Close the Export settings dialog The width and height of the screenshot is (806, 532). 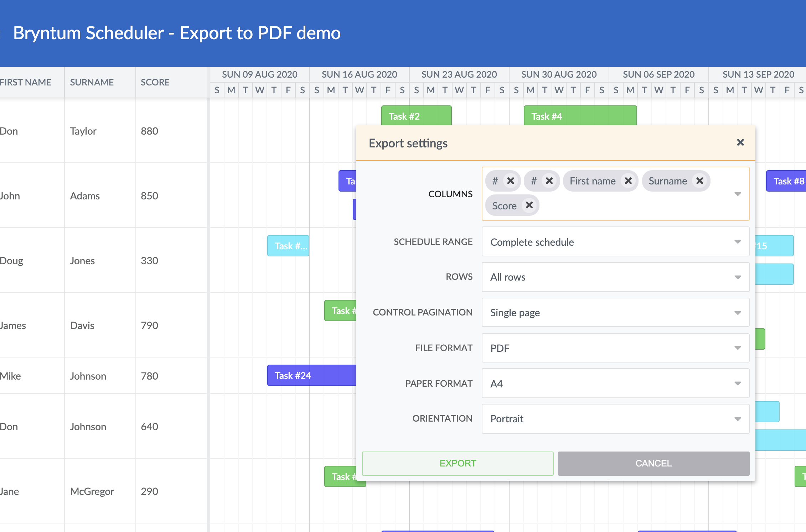740,142
